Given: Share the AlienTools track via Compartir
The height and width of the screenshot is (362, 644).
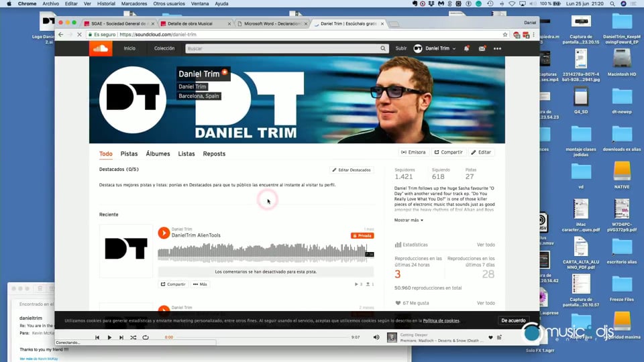Looking at the screenshot, I should click(173, 284).
